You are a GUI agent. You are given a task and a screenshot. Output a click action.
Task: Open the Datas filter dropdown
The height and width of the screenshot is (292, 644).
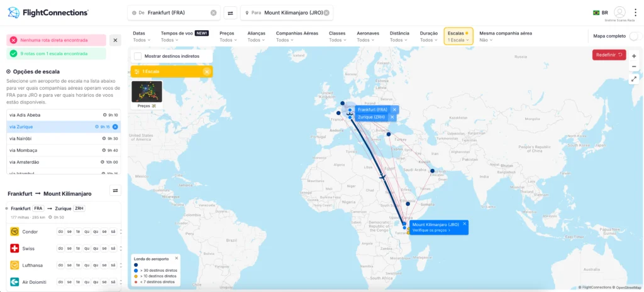click(142, 36)
